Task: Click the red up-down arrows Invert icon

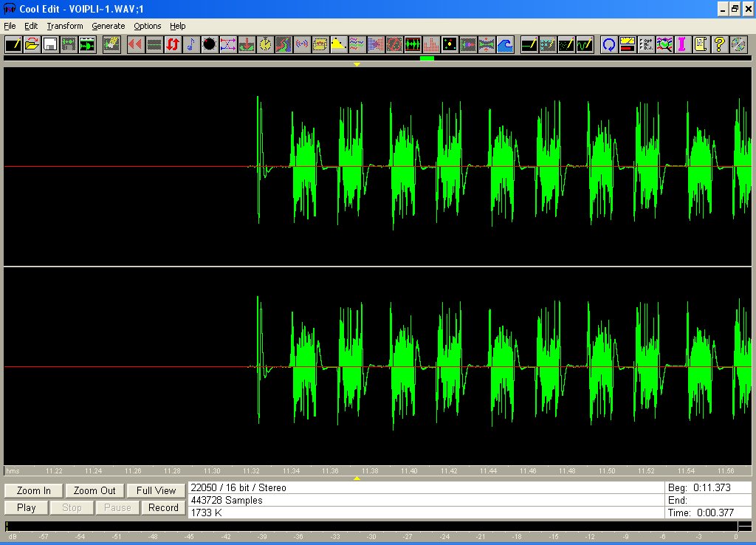Action: point(173,45)
